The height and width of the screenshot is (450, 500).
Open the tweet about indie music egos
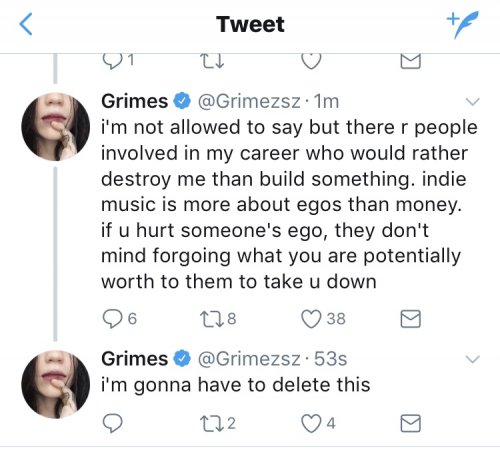pyautogui.click(x=289, y=204)
